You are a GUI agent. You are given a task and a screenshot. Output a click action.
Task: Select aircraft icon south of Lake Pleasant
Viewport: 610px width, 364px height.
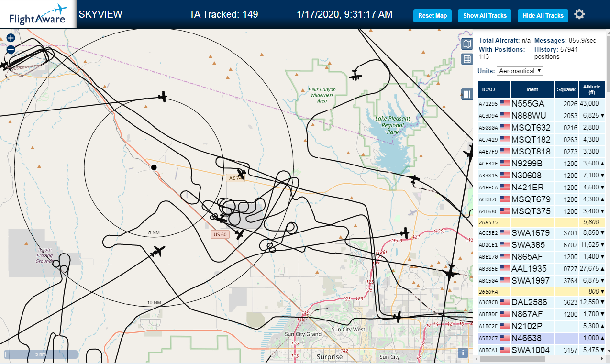414,179
